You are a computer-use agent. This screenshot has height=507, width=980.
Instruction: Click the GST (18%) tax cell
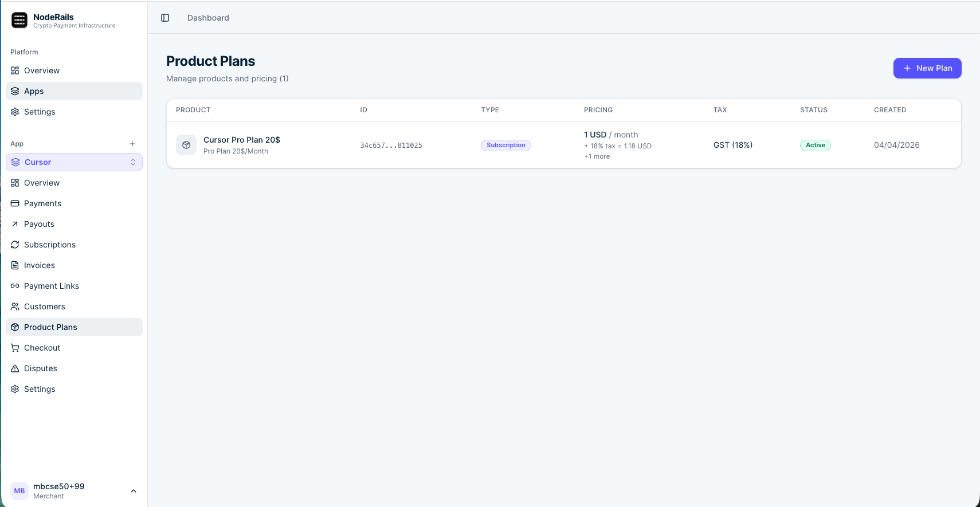pos(733,145)
